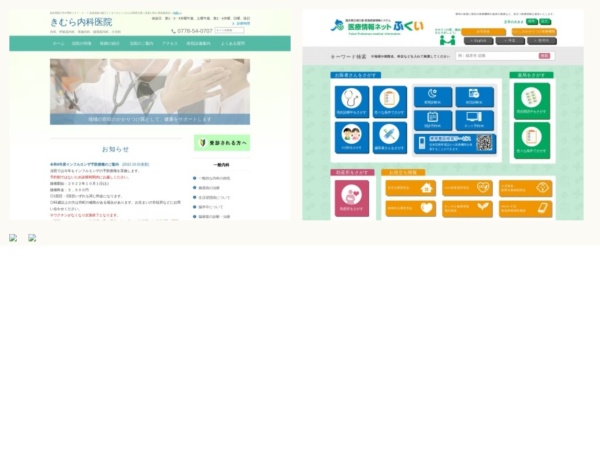Image resolution: width=600 pixels, height=450 pixels.
Task: Click the green handshake people icon
Action: click(447, 40)
